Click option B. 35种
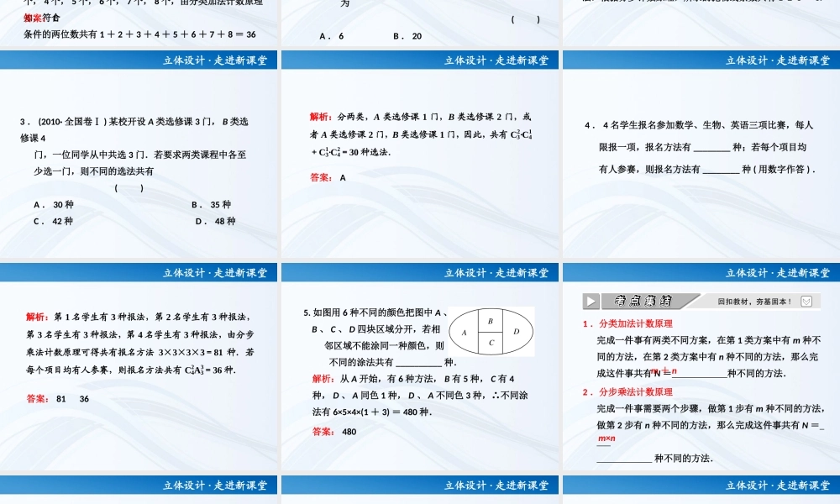This screenshot has height=504, width=840. (211, 205)
